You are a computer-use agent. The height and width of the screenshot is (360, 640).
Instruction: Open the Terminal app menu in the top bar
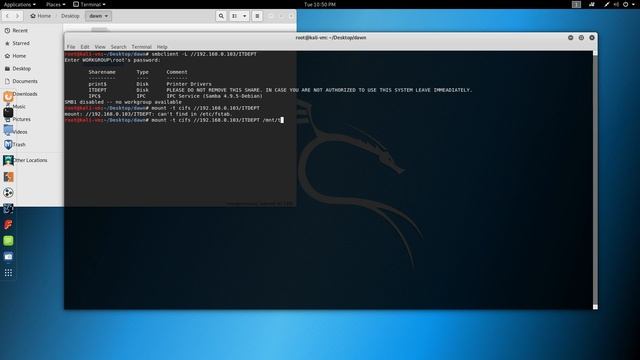(89, 4)
